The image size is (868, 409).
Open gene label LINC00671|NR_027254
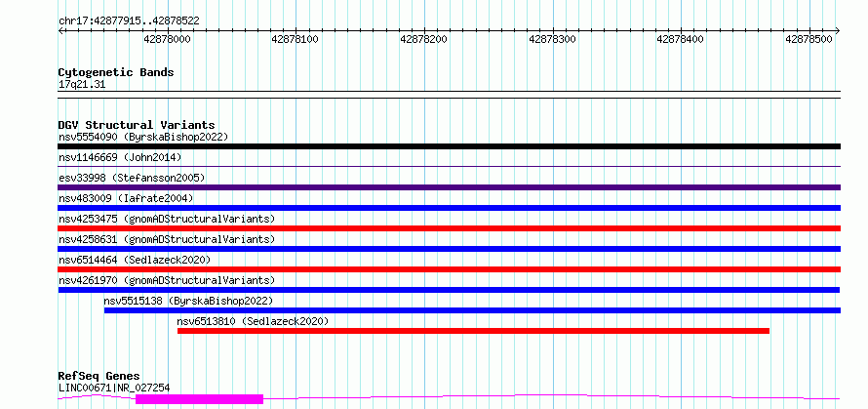(114, 388)
